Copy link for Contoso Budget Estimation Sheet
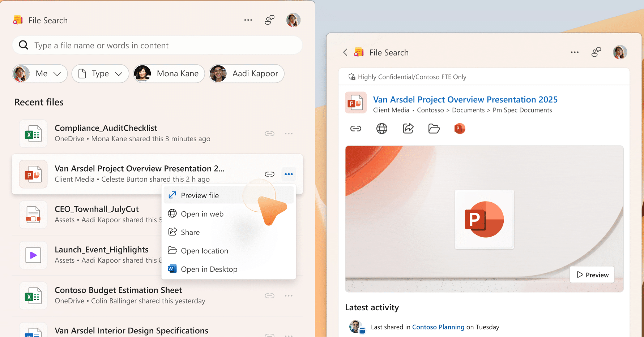The image size is (644, 337). pyautogui.click(x=270, y=296)
